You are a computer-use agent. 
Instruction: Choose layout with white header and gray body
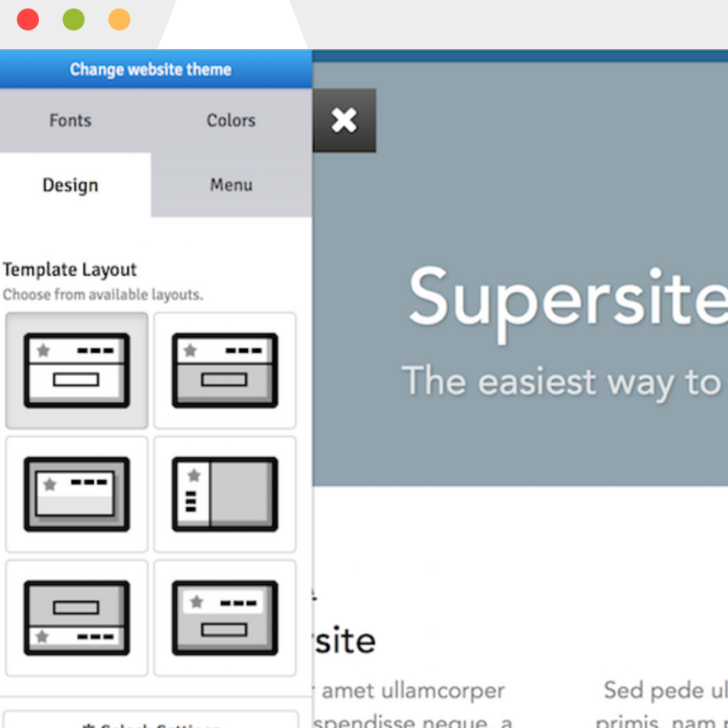click(x=224, y=371)
